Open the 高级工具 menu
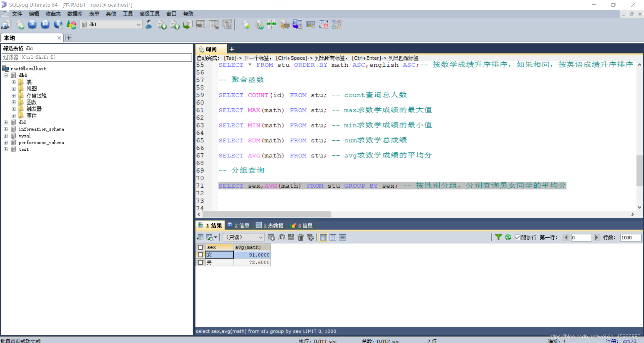The width and height of the screenshot is (644, 343). point(150,14)
